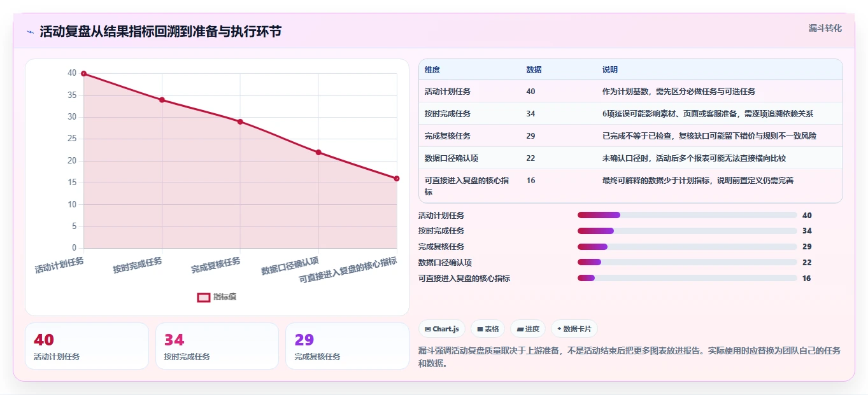
Task: Click the 漏斗转化 tag label
Action: pyautogui.click(x=825, y=28)
